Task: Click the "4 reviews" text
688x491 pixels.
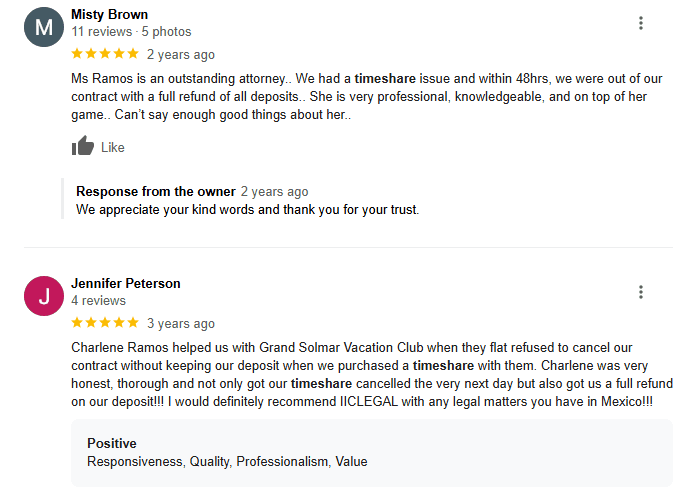Action: [x=98, y=301]
